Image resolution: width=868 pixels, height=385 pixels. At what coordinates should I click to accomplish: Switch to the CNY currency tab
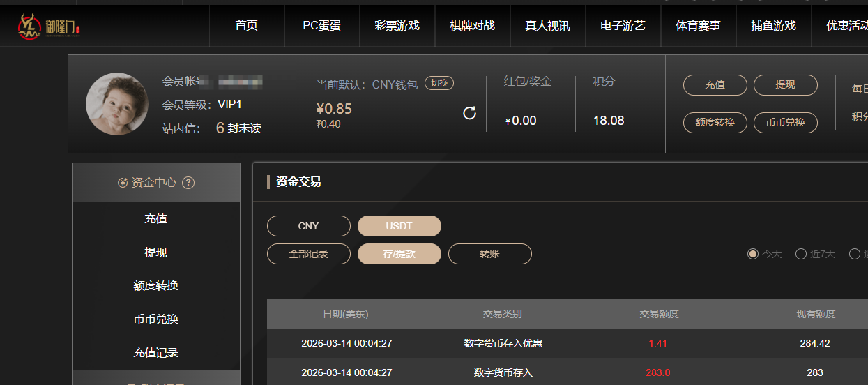308,226
